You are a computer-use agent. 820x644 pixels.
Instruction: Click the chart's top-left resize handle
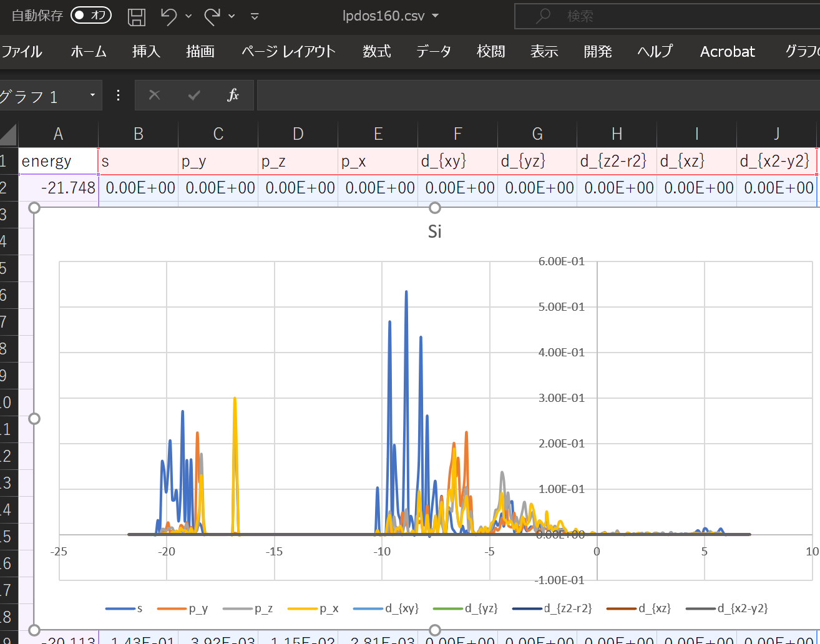(x=34, y=208)
